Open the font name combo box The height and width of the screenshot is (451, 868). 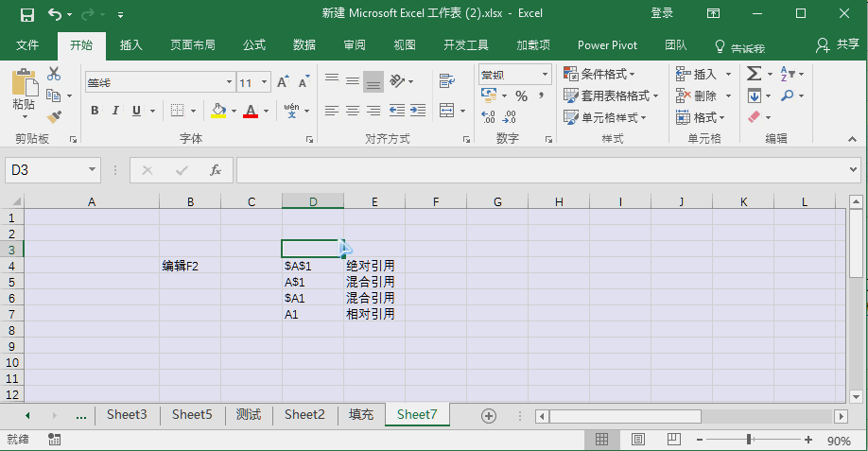click(160, 82)
